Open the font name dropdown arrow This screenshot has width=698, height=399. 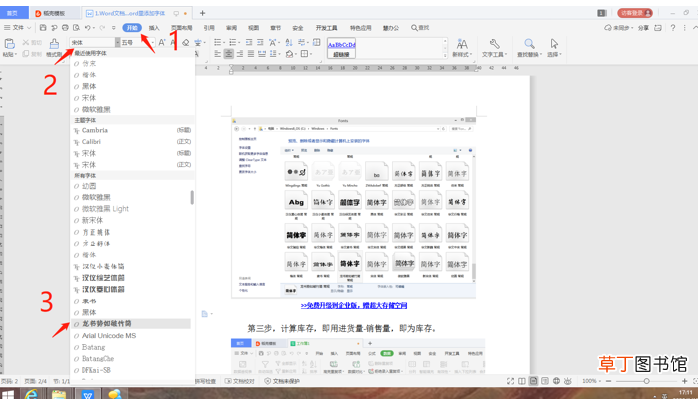coord(118,42)
